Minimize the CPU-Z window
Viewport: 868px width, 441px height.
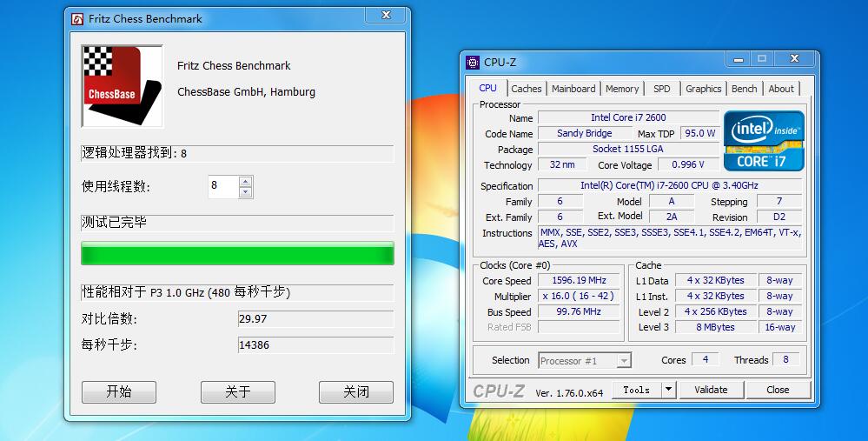pyautogui.click(x=739, y=59)
